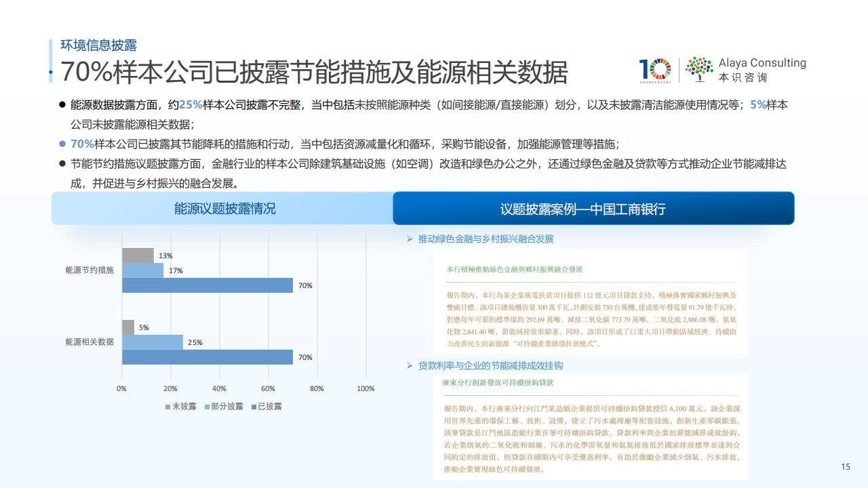Screen dimensions: 868x488
Task: Click the gray 13% bar for 能源节约措施
Action: 138,256
